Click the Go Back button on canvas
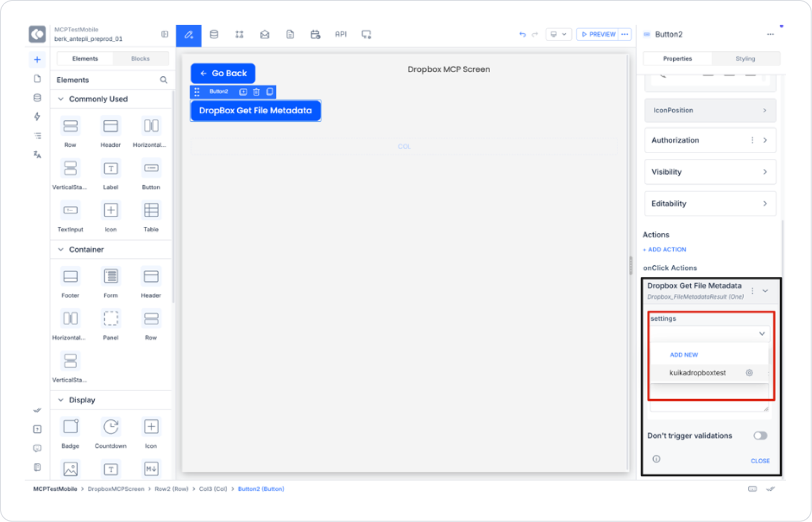This screenshot has height=522, width=812. [x=223, y=74]
